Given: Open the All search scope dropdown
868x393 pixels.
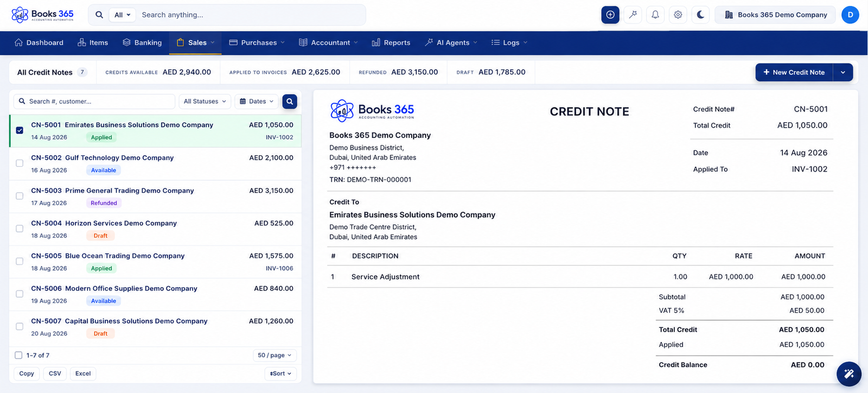Looking at the screenshot, I should point(123,15).
